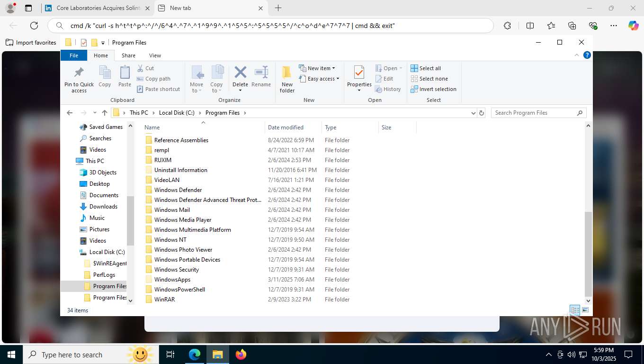
Task: Click Edit in the Open group
Action: 384,79
